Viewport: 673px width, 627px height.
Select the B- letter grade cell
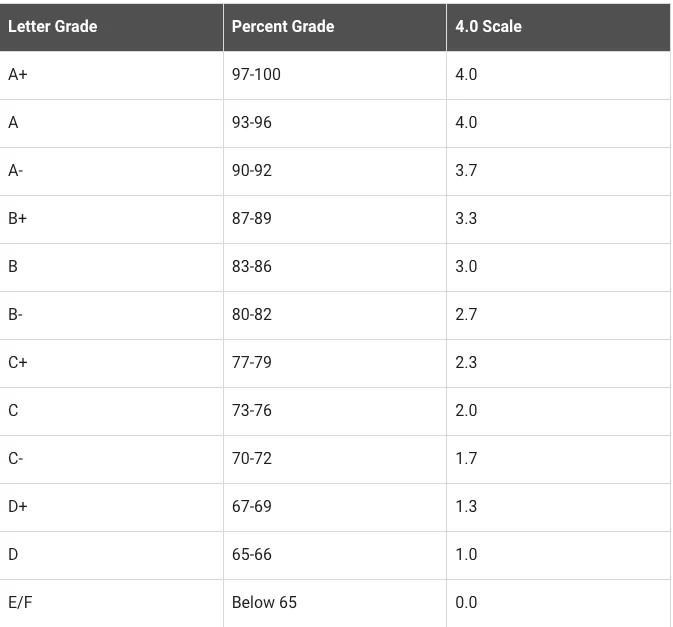click(x=16, y=315)
